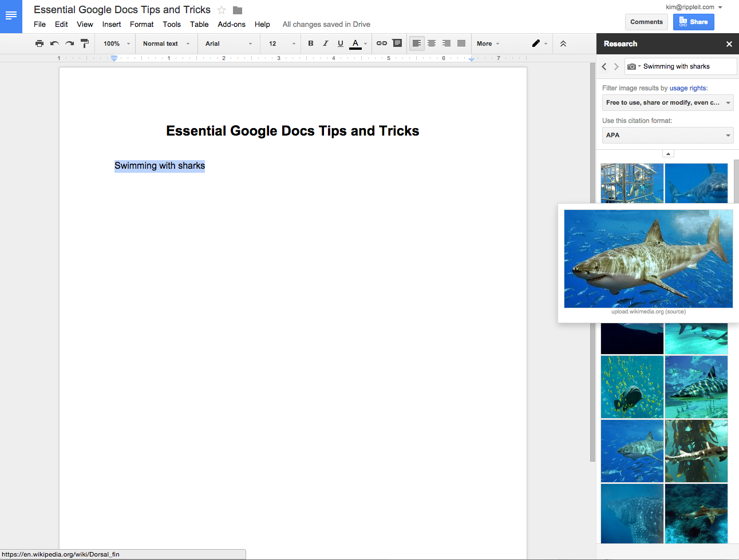
Task: Click the large shark preview image
Action: point(648,259)
